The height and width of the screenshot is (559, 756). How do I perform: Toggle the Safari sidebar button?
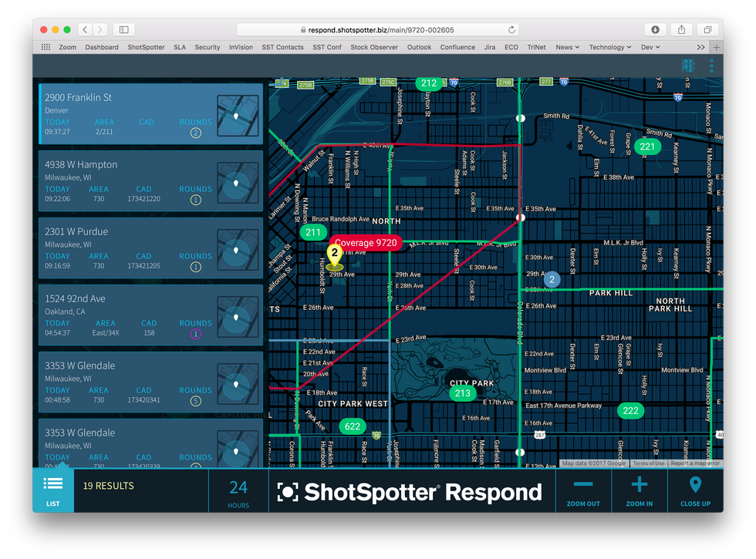click(x=124, y=30)
